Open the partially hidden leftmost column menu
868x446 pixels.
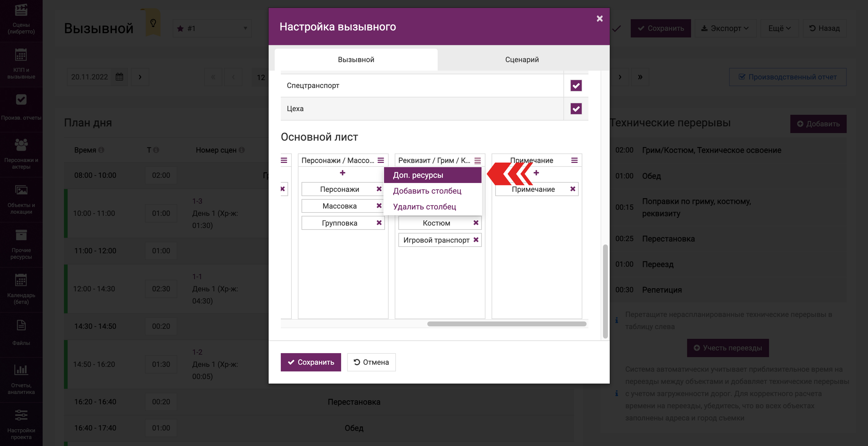pos(284,160)
